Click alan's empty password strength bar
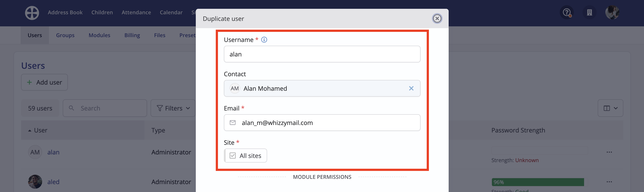Viewport: 644px width, 192px height. tap(540, 151)
